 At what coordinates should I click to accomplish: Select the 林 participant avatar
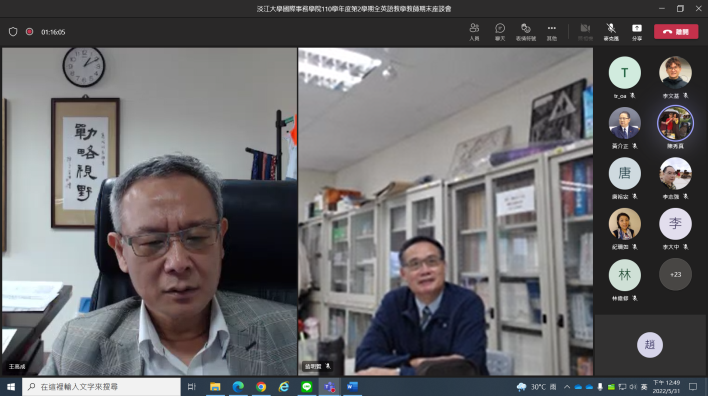tap(624, 275)
